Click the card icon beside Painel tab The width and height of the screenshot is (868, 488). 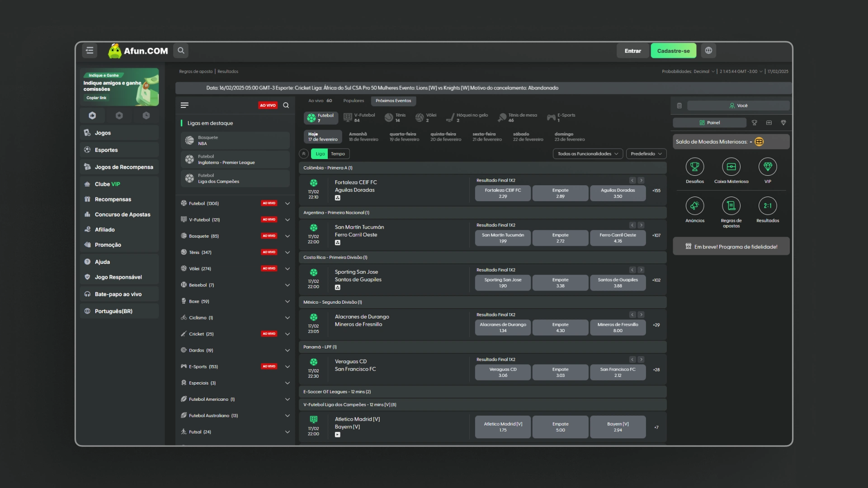tap(769, 122)
